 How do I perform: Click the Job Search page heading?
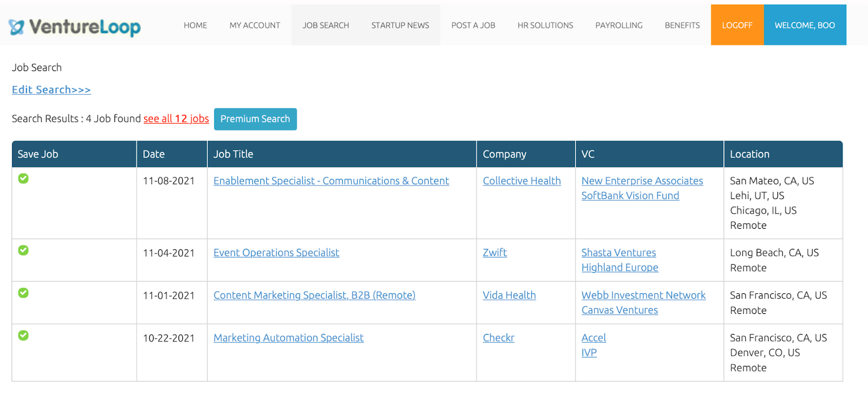pyautogui.click(x=37, y=68)
